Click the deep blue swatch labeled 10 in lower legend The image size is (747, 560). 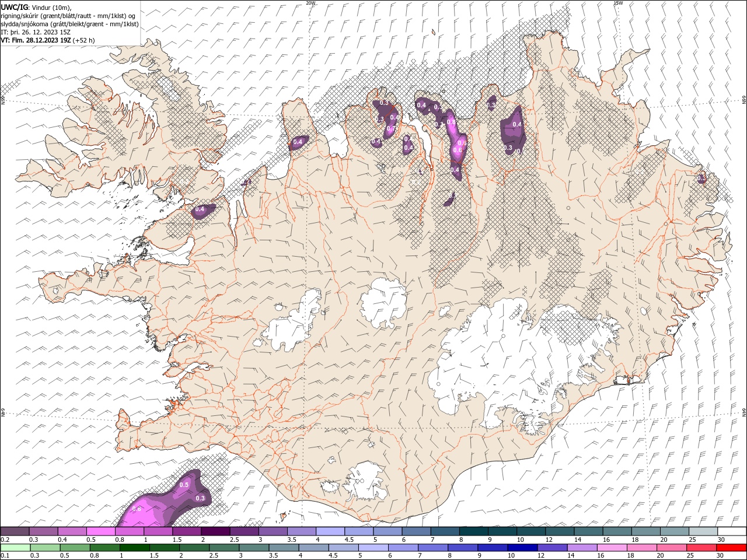point(522,548)
